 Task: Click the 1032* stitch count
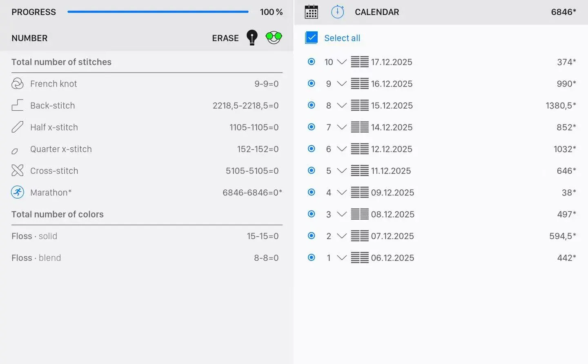(565, 149)
